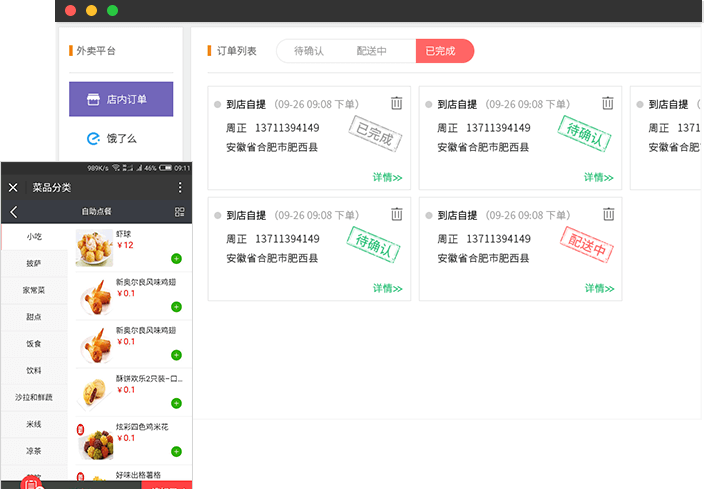Click the green macOS maximize button

[x=112, y=10]
